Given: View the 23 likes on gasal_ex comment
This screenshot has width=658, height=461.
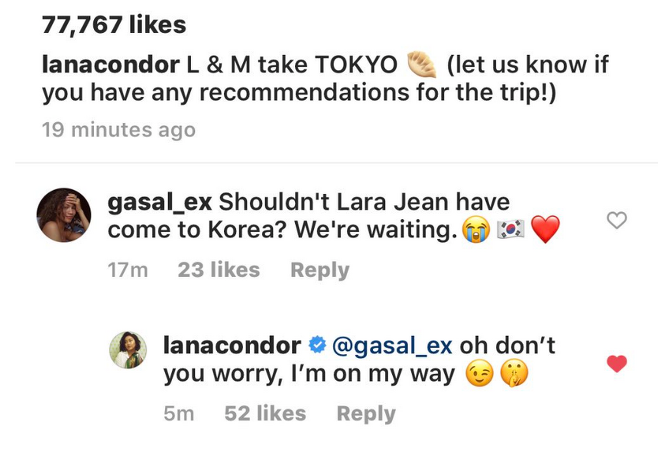Looking at the screenshot, I should point(218,270).
